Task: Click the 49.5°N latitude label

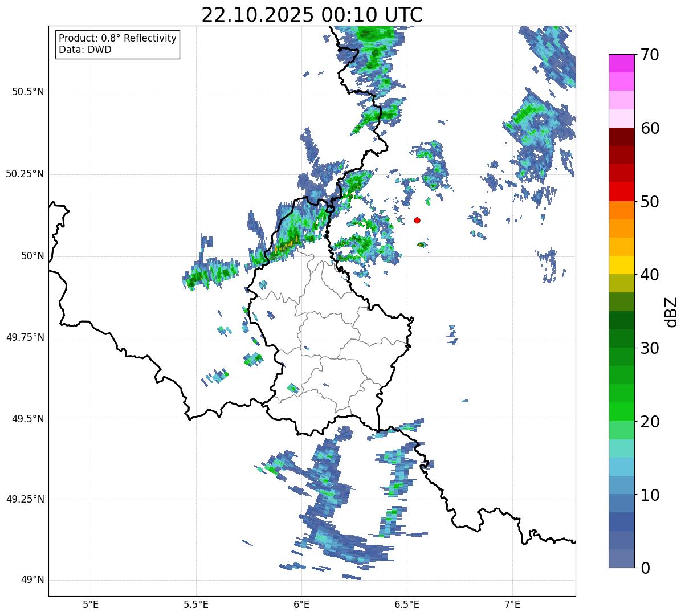Action: 28,419
